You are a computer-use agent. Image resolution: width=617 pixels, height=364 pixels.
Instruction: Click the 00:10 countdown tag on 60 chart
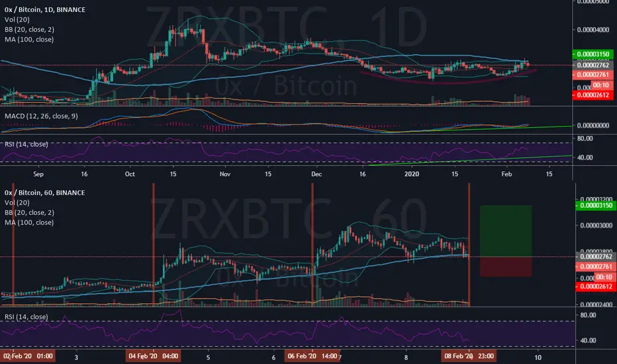click(604, 277)
